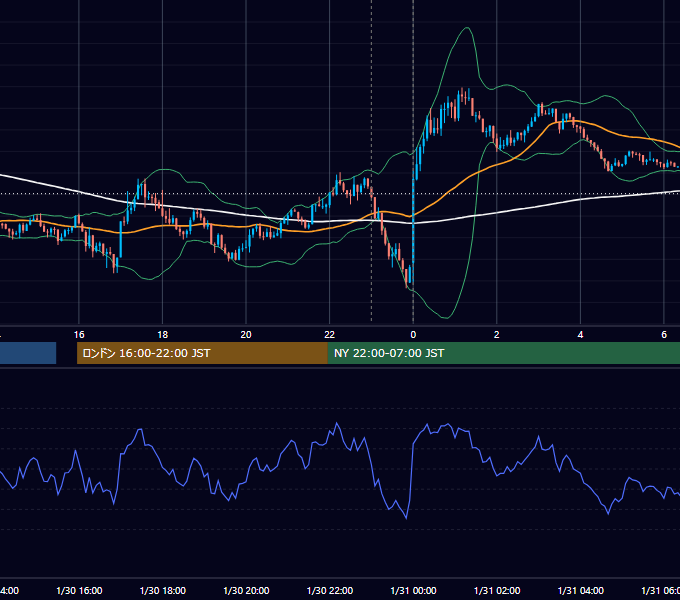The height and width of the screenshot is (600, 680).
Task: Click the 18 hour label on chart axis
Action: click(162, 335)
